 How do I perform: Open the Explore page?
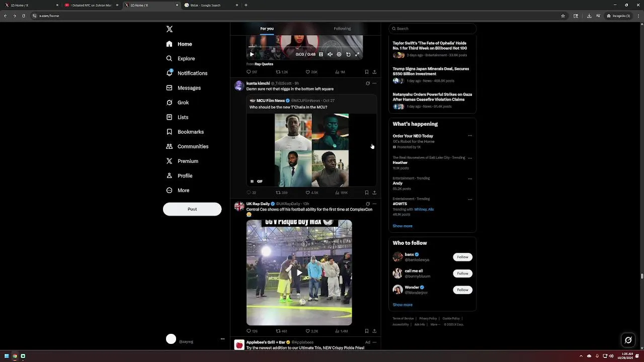[x=181, y=59]
